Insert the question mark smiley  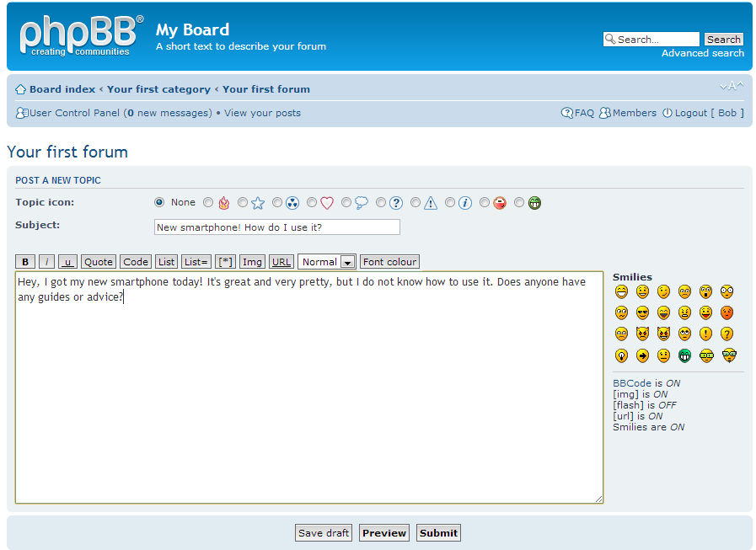coord(727,334)
